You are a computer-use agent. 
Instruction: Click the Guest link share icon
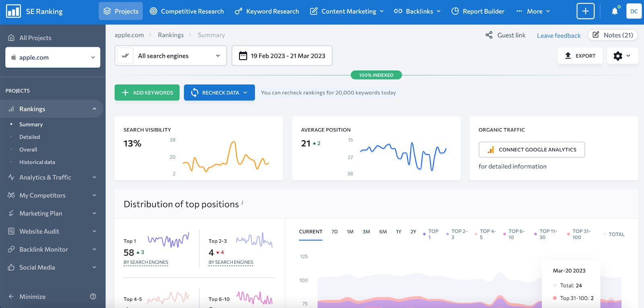pos(489,35)
